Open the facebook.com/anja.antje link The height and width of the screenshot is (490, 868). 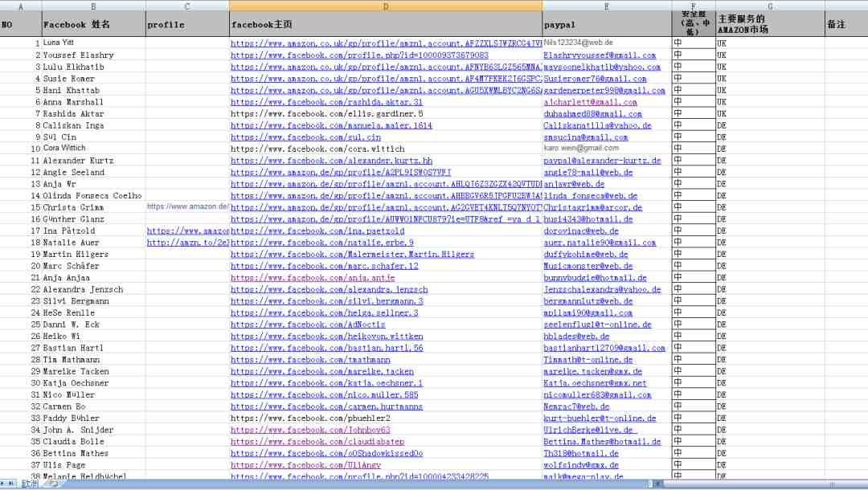click(313, 278)
